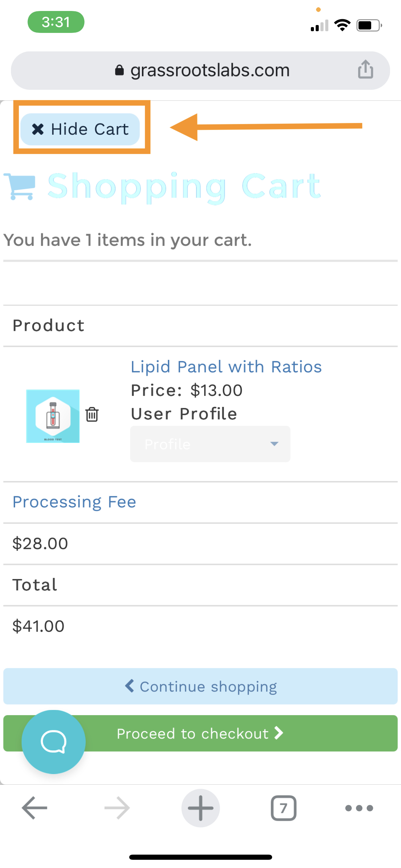Click the shopping cart icon beside heading
This screenshot has height=868, width=401.
[20, 186]
